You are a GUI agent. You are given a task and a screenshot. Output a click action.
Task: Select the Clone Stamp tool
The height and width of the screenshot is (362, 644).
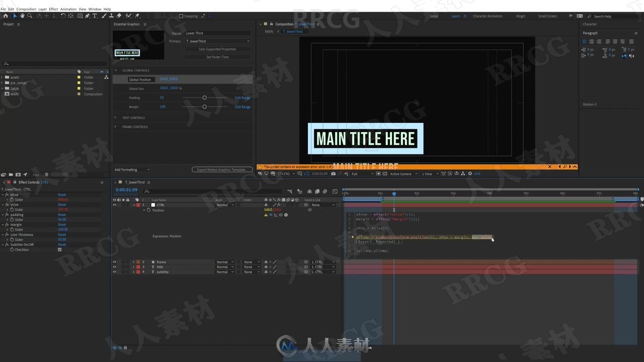coord(111,16)
